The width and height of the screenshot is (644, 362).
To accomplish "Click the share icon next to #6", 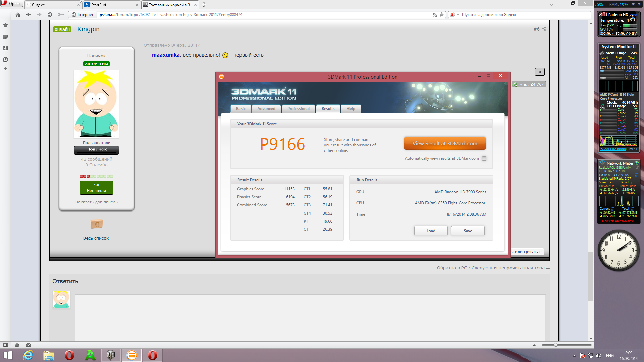I will click(544, 29).
